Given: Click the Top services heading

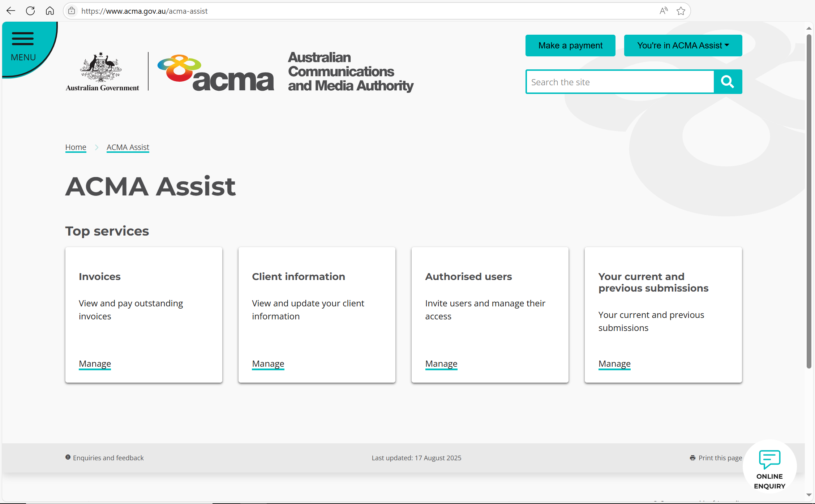Looking at the screenshot, I should [x=107, y=231].
